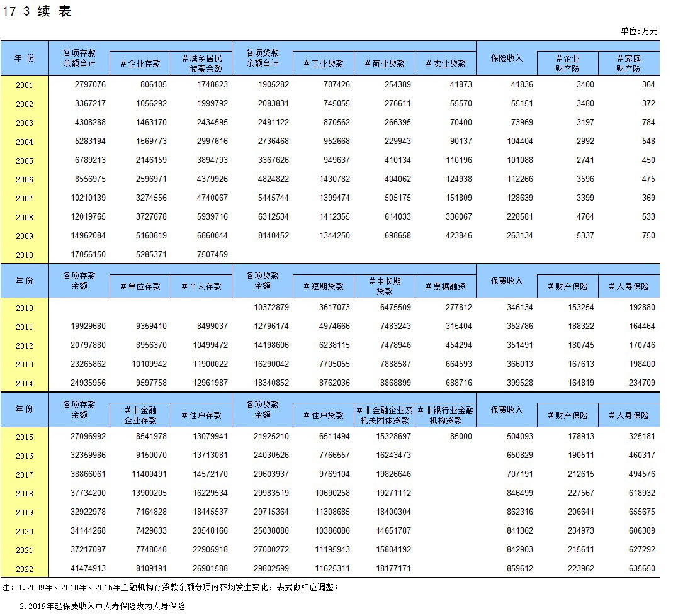678x616 pixels.
Task: Click the "农业贷款" column header
Action: click(x=446, y=64)
